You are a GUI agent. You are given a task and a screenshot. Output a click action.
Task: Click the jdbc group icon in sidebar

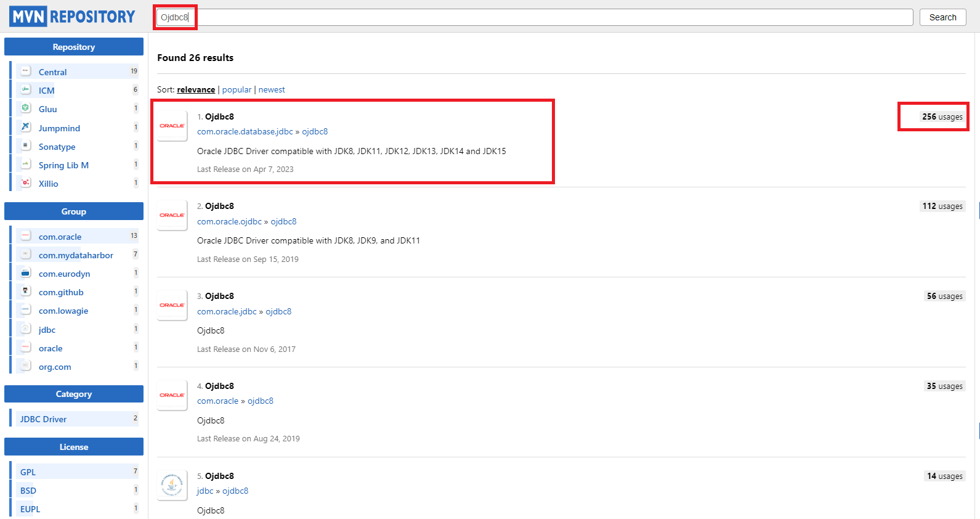click(x=26, y=329)
